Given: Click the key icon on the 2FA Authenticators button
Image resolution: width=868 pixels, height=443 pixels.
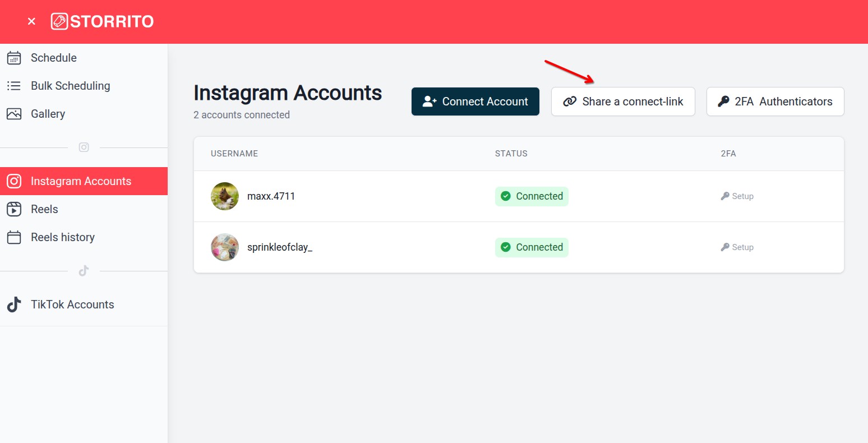Looking at the screenshot, I should coord(724,101).
